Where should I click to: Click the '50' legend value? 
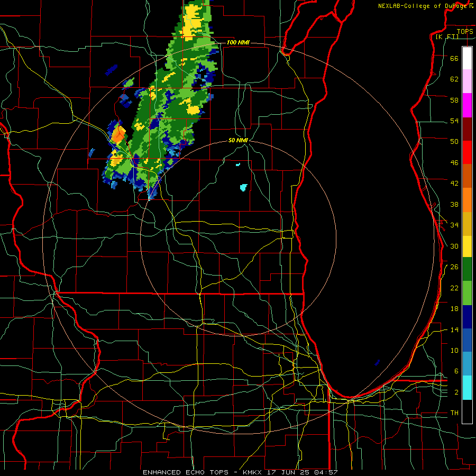454,142
